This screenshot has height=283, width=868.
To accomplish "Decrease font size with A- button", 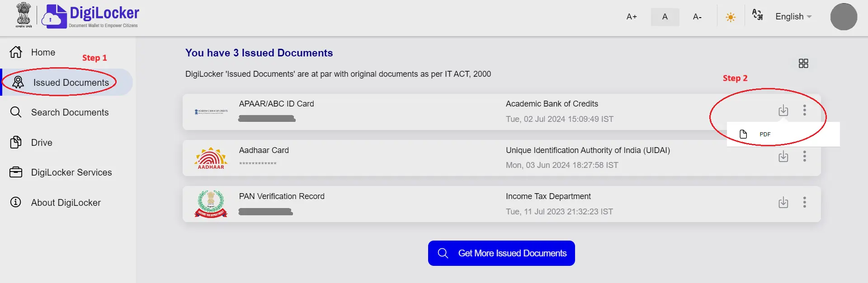I will pyautogui.click(x=697, y=17).
